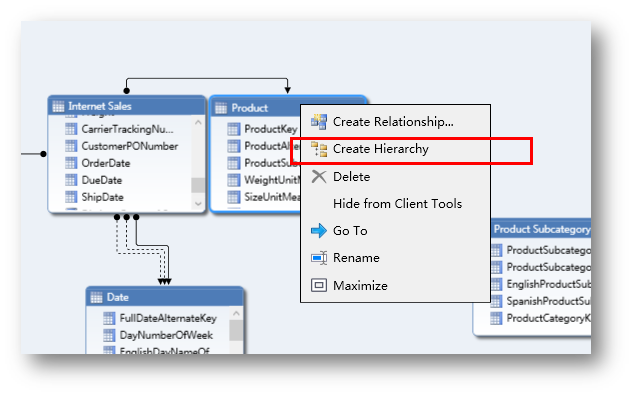Image resolution: width=633 pixels, height=396 pixels.
Task: Click the Rename icon in menu
Action: pyautogui.click(x=319, y=258)
